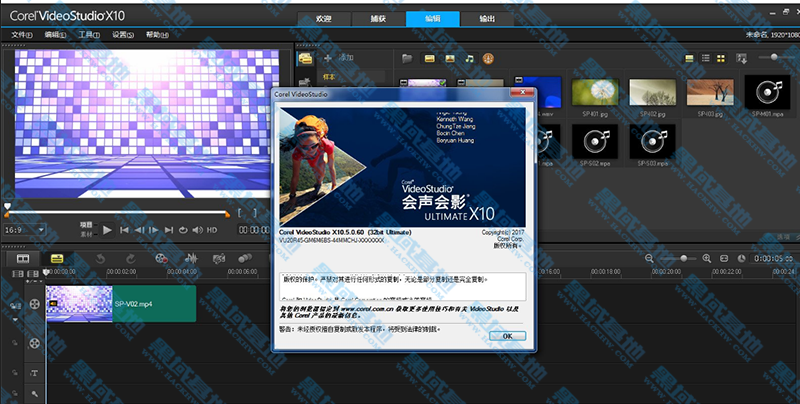Toggle showing videos in library
This screenshot has width=800, height=404.
[430, 59]
